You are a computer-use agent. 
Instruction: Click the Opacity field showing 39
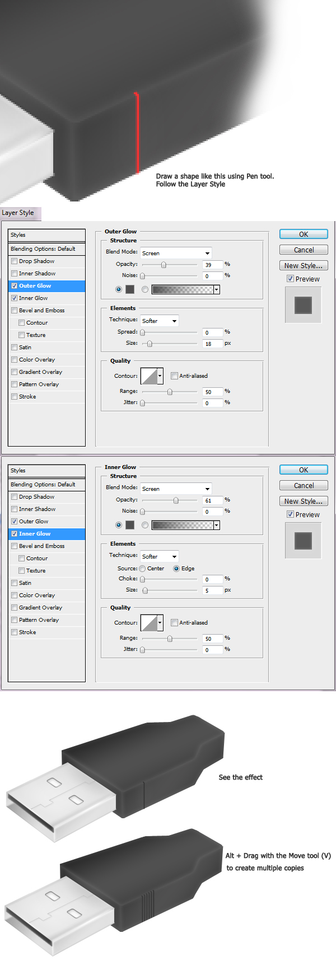tap(213, 265)
